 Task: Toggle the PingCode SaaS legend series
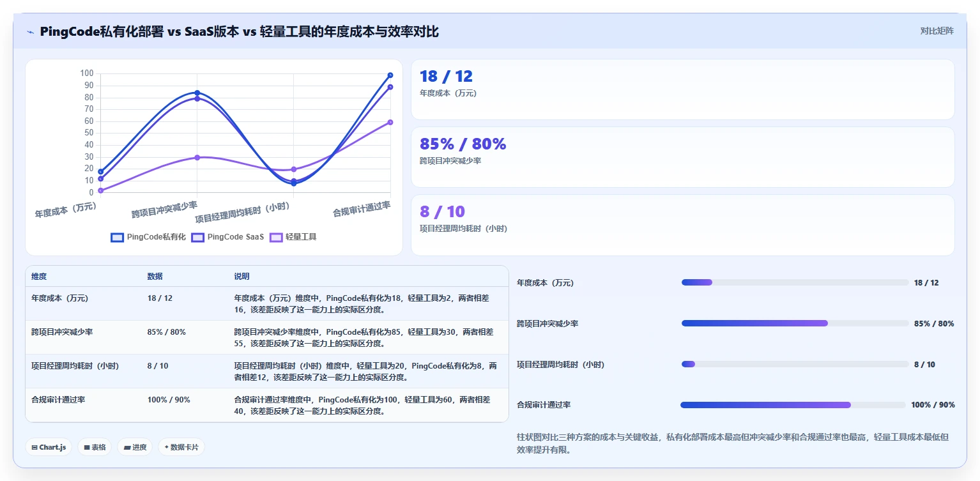pos(228,237)
